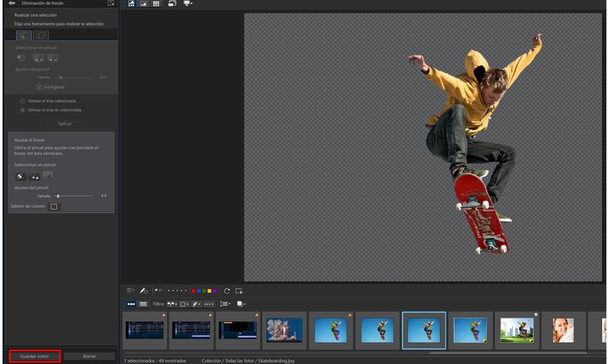The width and height of the screenshot is (612, 364).
Task: Switch browser to filmstrip thumbnail mode
Action: point(131,304)
